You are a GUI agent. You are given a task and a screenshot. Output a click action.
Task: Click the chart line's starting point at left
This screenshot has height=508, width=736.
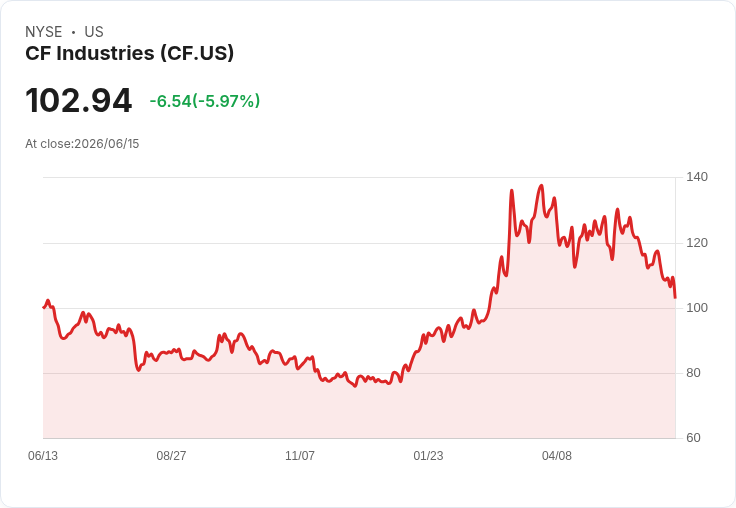coord(44,308)
